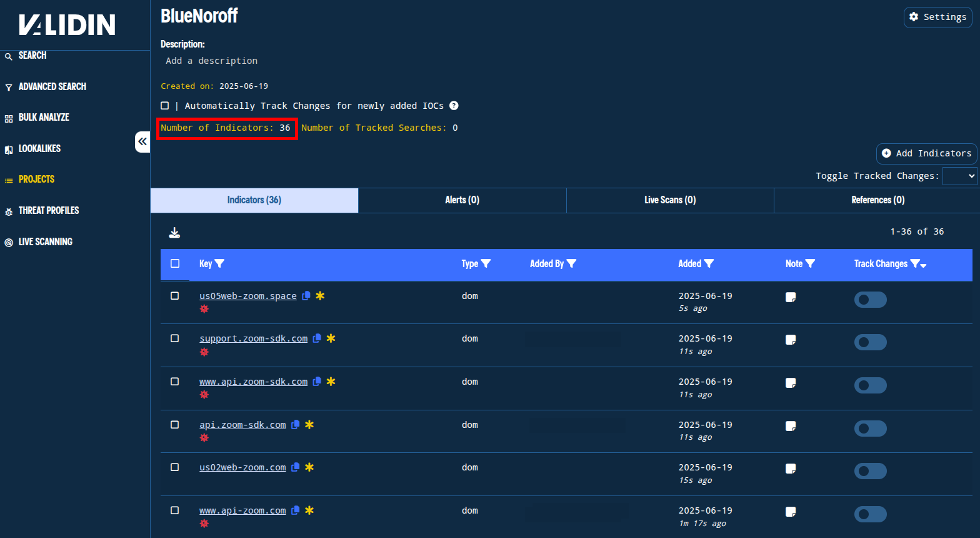Select the www.api.zoom-sdk.com row checkbox
This screenshot has width=980, height=538.
click(175, 381)
